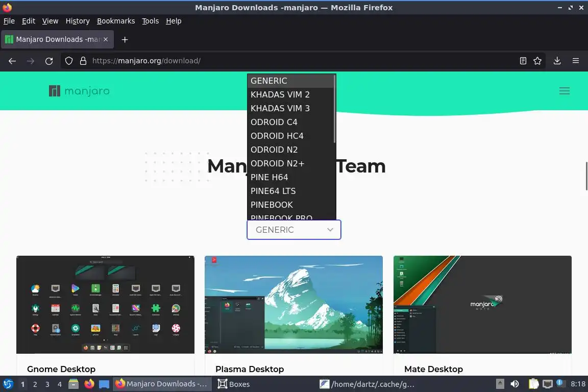
Task: Launch Firefox from taskbar quick launcher
Action: click(89, 384)
